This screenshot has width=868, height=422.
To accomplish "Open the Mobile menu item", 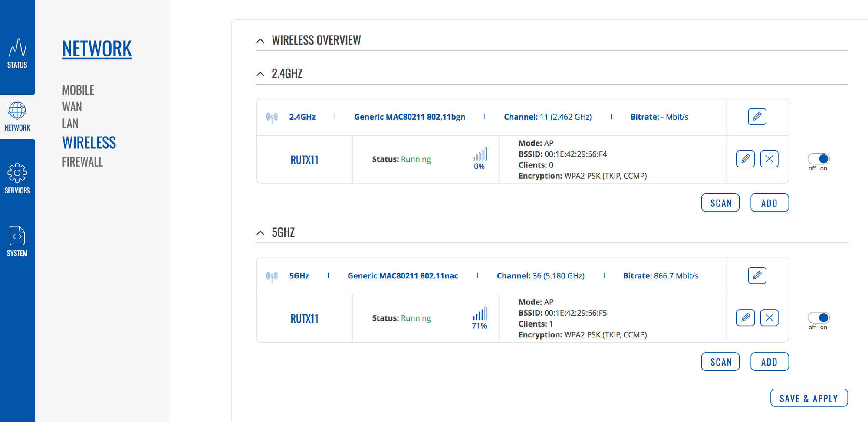I will point(78,90).
